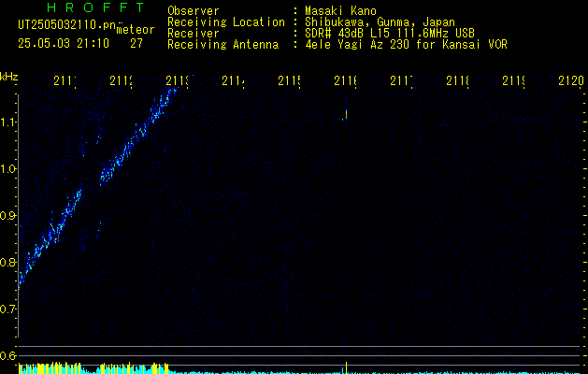Click the 2112 time axis marker

click(x=122, y=81)
